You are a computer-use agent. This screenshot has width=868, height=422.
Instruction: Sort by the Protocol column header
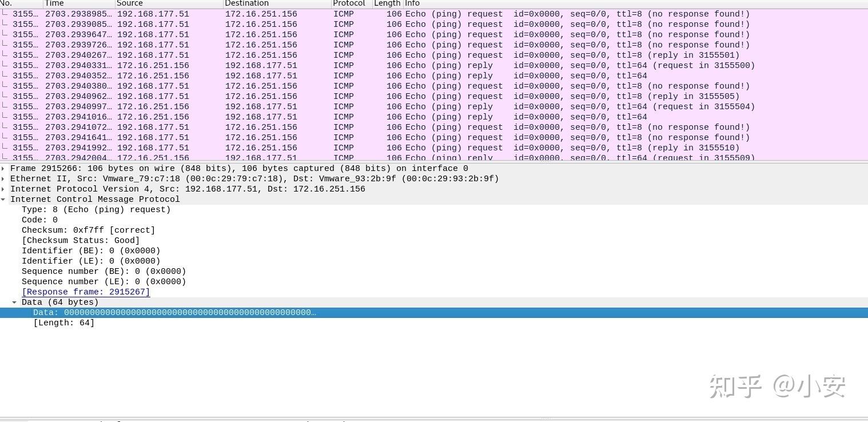[x=352, y=3]
